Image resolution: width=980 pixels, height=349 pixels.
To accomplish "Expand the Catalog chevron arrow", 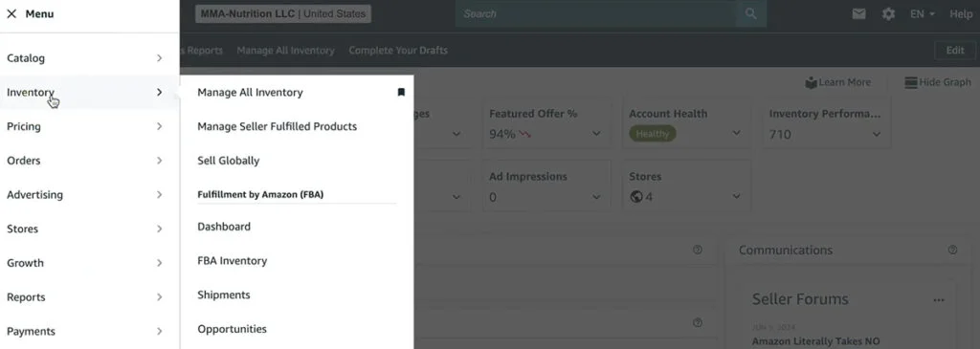I will 160,58.
